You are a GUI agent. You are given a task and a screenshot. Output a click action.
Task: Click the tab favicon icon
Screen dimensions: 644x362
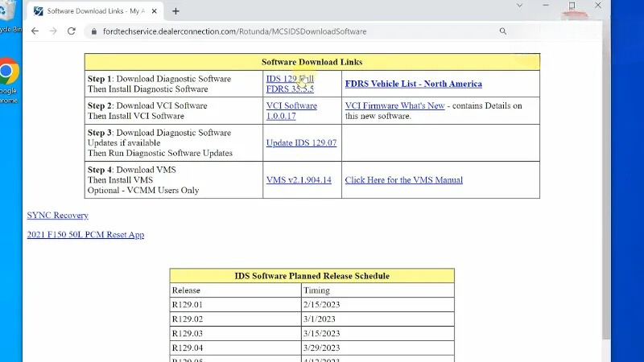pos(38,11)
